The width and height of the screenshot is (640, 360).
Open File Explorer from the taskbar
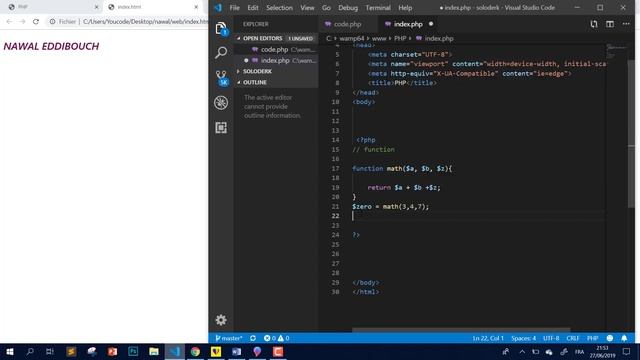[x=154, y=351]
